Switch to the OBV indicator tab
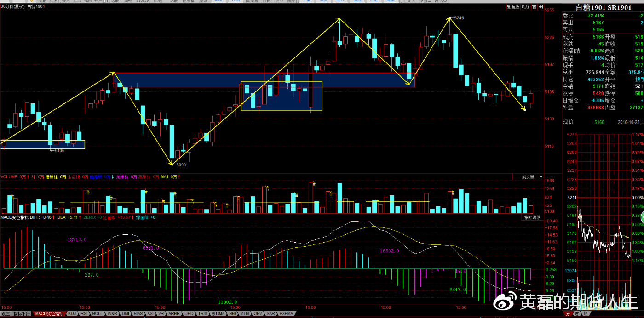 (x=258, y=314)
